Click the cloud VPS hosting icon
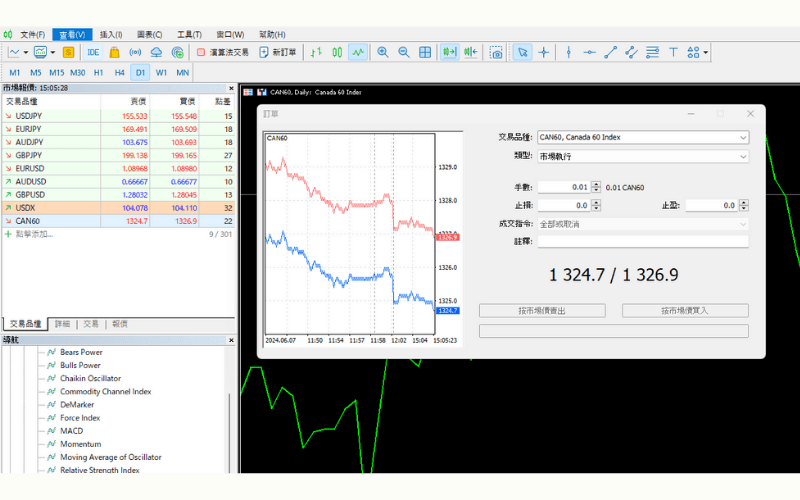The height and width of the screenshot is (500, 800). [x=156, y=52]
